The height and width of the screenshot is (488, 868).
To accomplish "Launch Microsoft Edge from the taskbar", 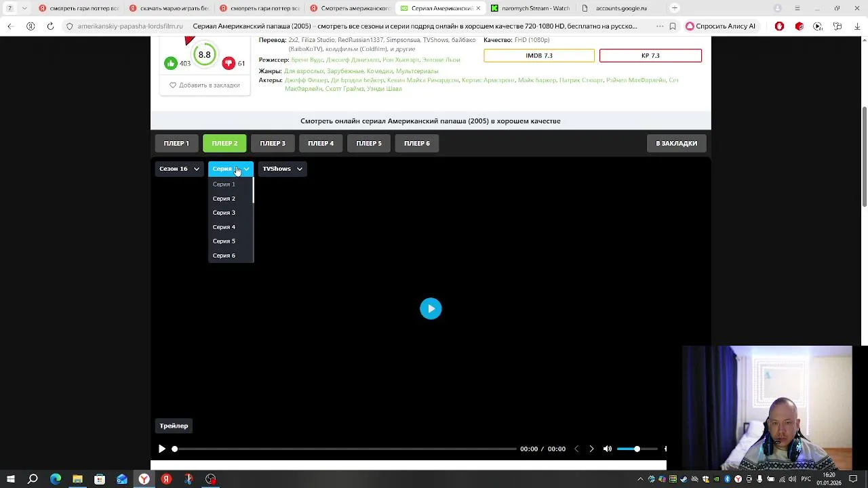I will tap(55, 479).
